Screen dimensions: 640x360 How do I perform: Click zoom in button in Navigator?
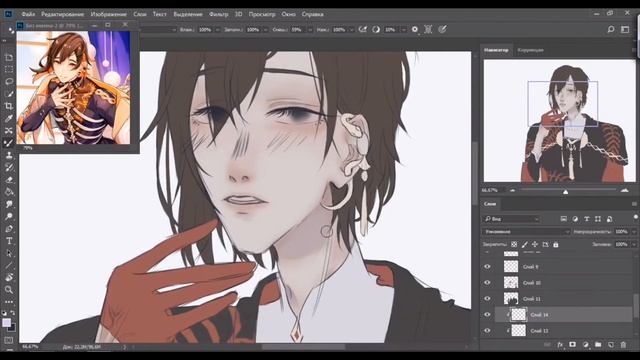(624, 190)
